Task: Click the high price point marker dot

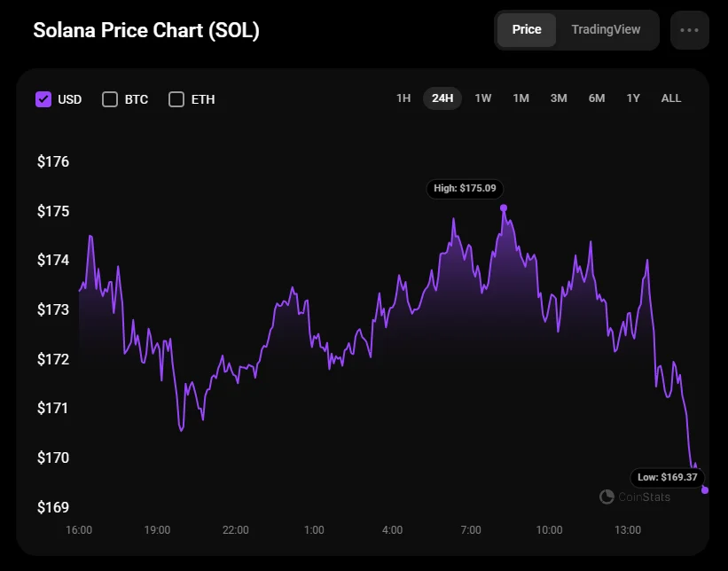Action: click(504, 208)
